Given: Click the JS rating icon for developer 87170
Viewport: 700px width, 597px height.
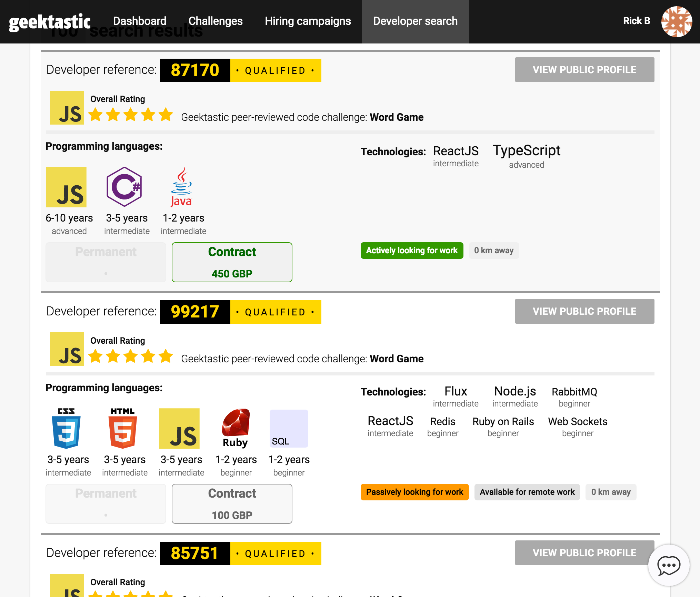Looking at the screenshot, I should tap(67, 108).
